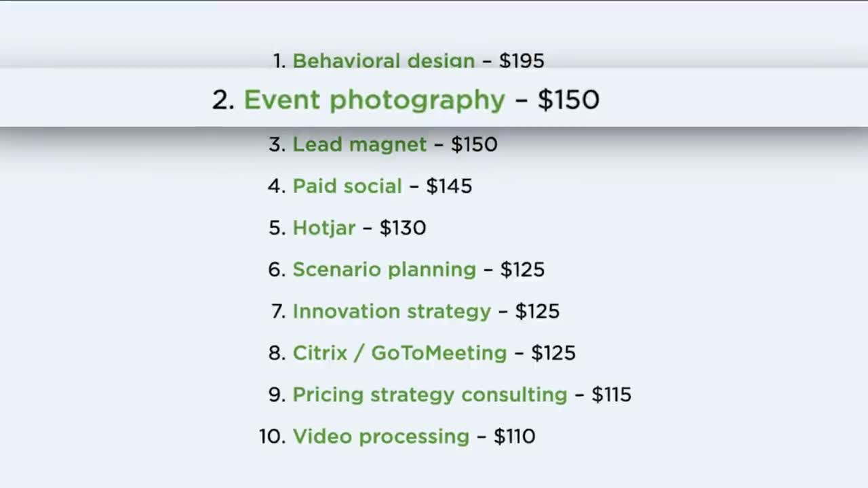Click the Video processing link
Screen dimensions: 868x488
pos(380,436)
